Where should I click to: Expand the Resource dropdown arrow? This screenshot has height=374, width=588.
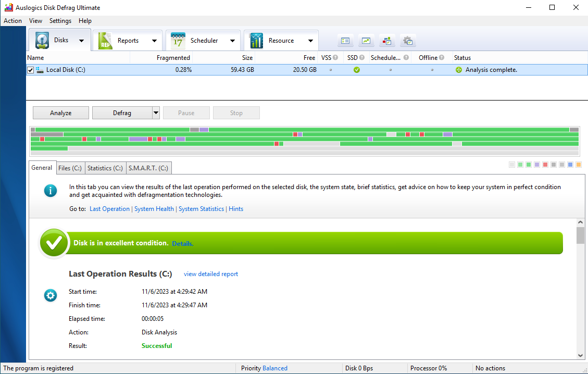[x=310, y=41]
